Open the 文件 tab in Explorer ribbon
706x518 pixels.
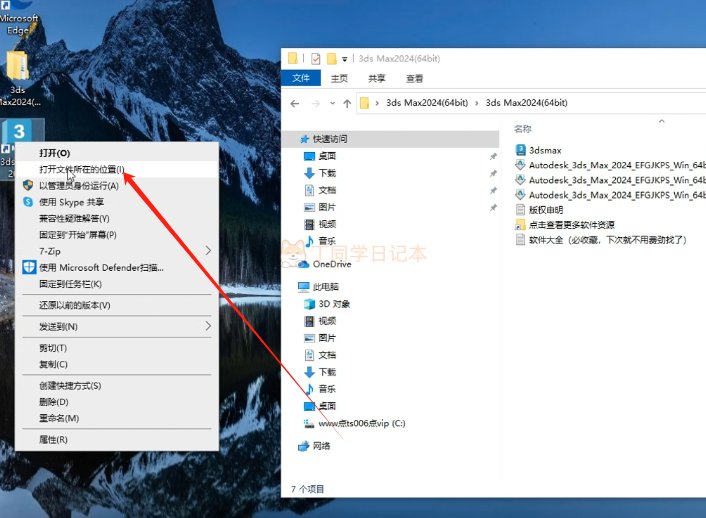[301, 78]
